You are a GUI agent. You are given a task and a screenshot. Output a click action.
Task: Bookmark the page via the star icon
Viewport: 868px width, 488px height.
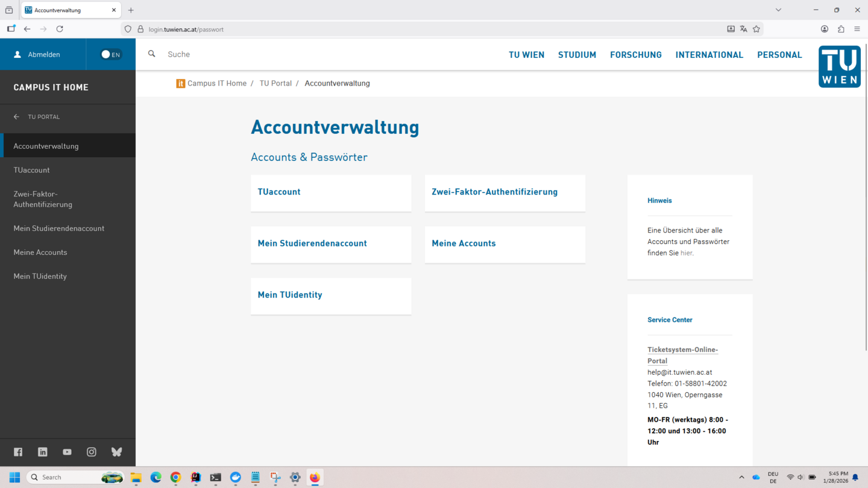[x=756, y=28]
